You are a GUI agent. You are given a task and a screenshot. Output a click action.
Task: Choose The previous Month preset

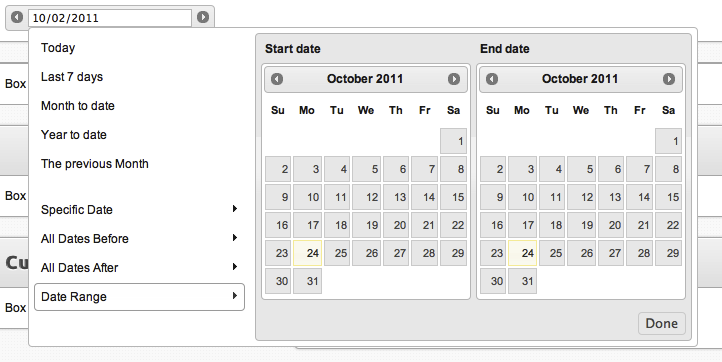[95, 164]
